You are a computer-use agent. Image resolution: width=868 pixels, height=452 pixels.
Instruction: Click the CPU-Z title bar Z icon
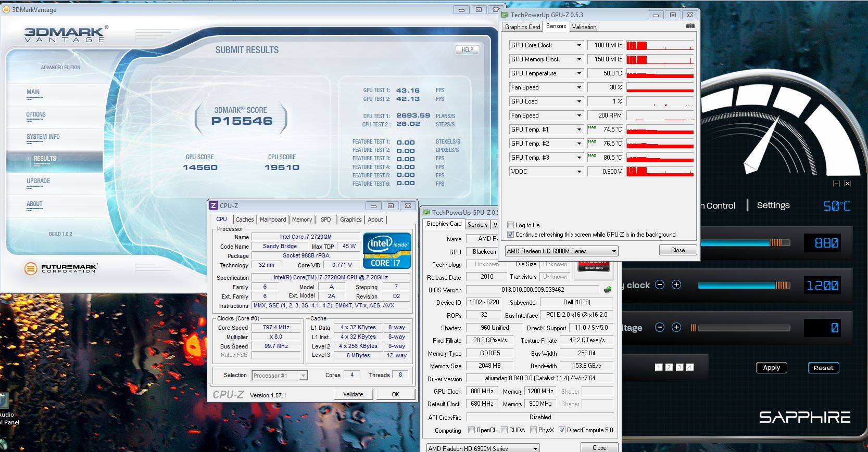(x=213, y=205)
